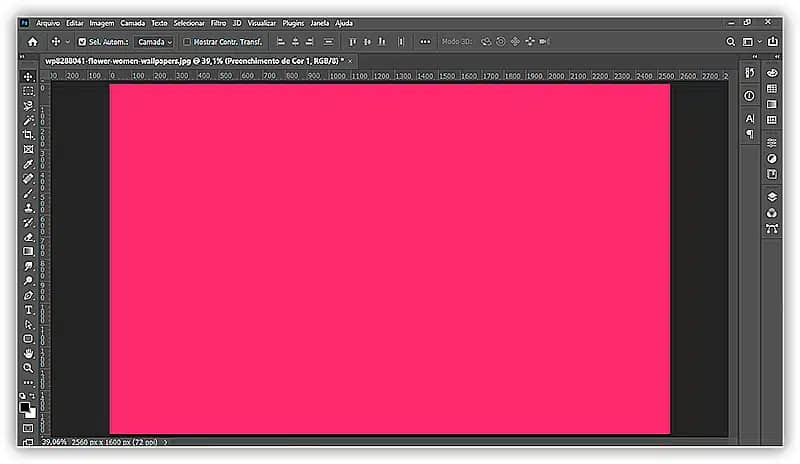This screenshot has height=464, width=800.
Task: Select the Gradient tool
Action: coord(28,252)
